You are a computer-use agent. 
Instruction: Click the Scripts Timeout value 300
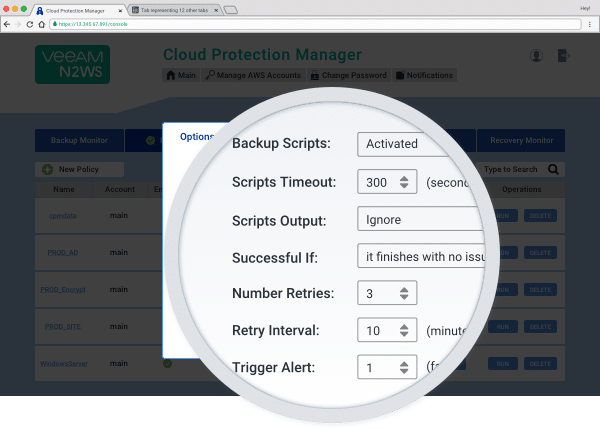point(377,182)
